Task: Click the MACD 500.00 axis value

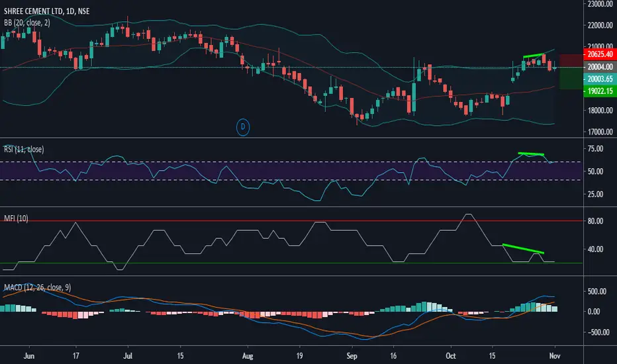Action: pyautogui.click(x=597, y=292)
